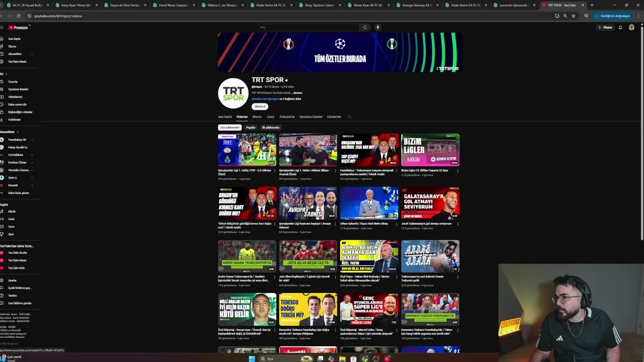Viewport: 644px width, 362px height.
Task: Switch to channel Canlı tab
Action: 271,117
